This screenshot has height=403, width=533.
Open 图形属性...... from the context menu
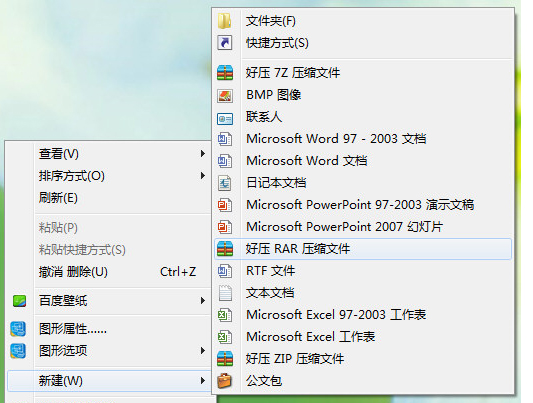pyautogui.click(x=109, y=329)
